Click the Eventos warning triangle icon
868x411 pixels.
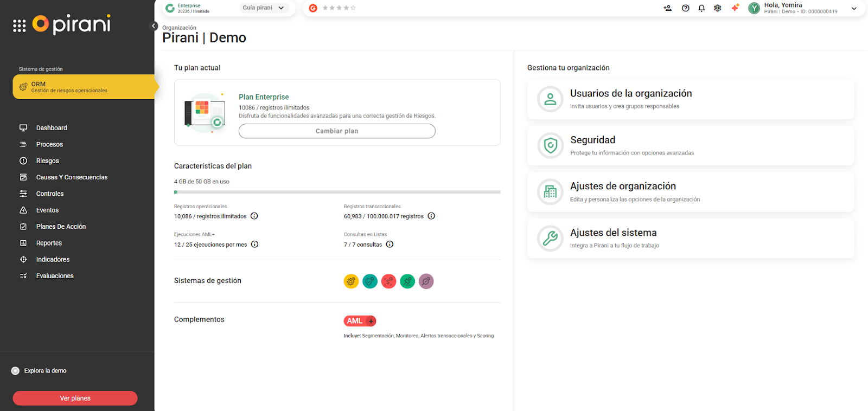(x=23, y=210)
